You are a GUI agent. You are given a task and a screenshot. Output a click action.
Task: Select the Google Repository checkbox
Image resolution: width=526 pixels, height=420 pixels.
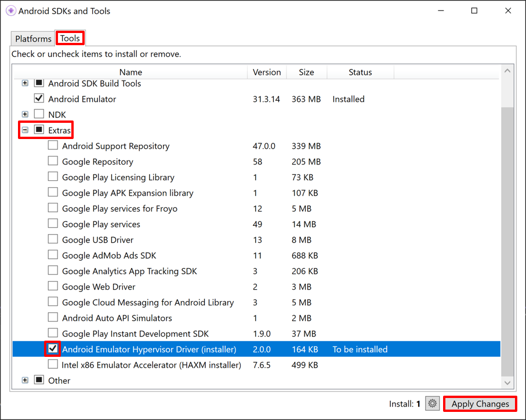[53, 161]
